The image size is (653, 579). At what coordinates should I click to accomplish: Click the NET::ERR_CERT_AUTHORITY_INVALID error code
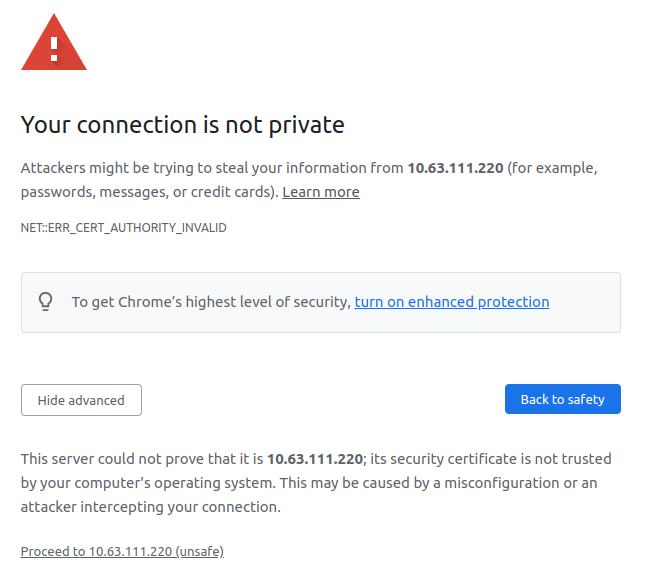pos(124,228)
